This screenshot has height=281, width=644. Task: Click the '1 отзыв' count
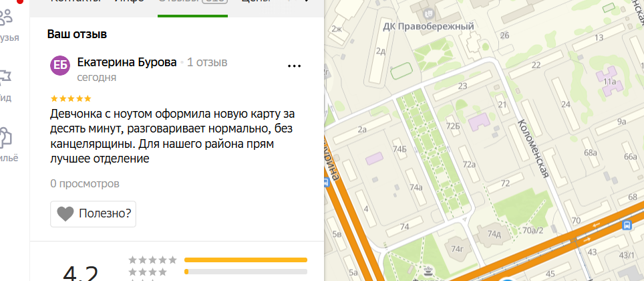point(207,62)
